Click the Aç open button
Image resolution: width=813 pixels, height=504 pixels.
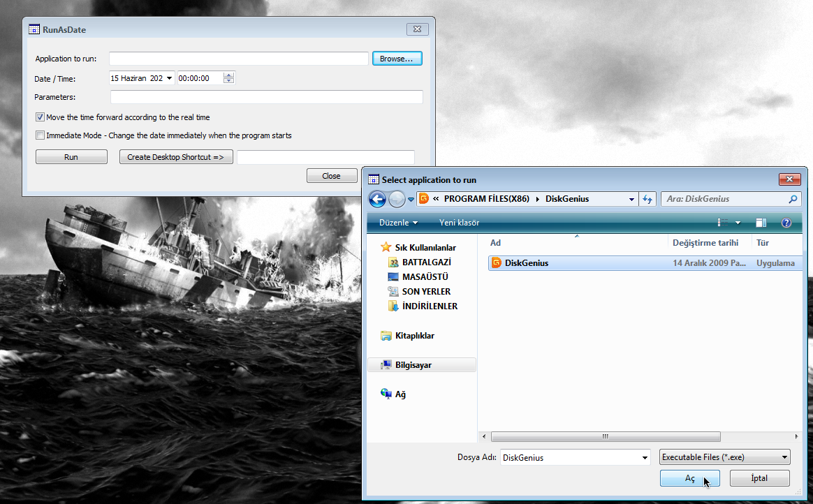pos(689,478)
